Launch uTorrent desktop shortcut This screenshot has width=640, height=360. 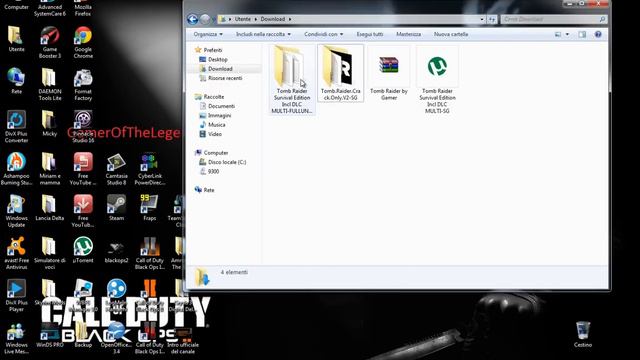pyautogui.click(x=83, y=250)
